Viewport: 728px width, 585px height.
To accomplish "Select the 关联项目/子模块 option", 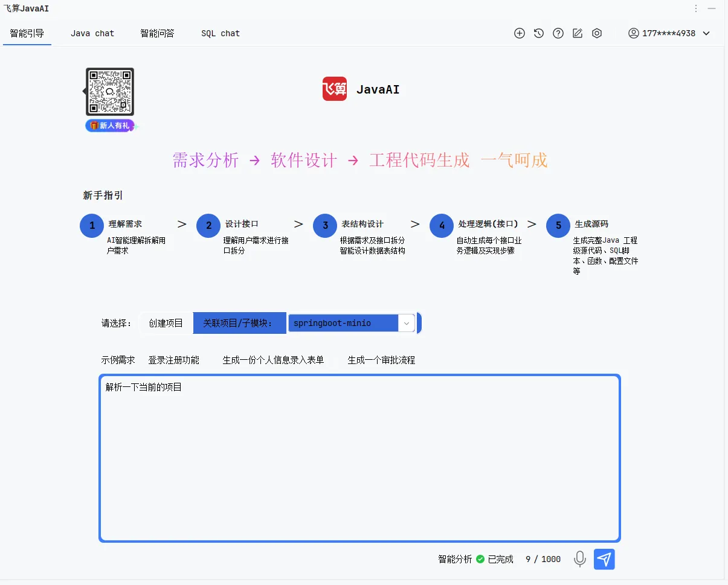I will [239, 323].
